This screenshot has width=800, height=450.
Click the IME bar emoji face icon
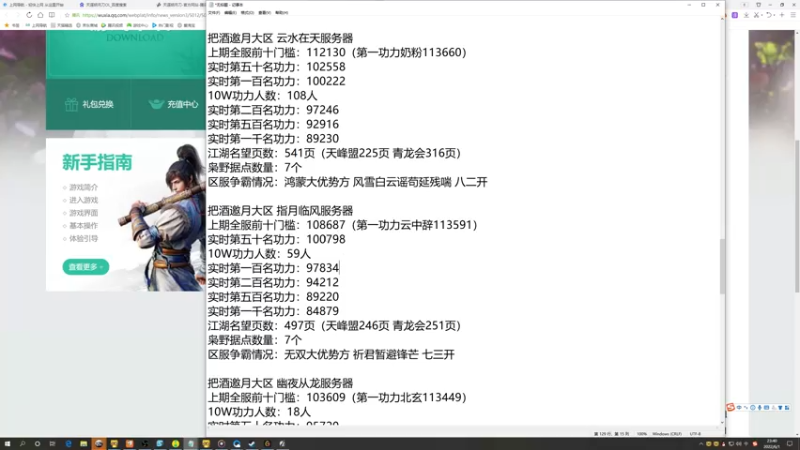click(x=753, y=408)
